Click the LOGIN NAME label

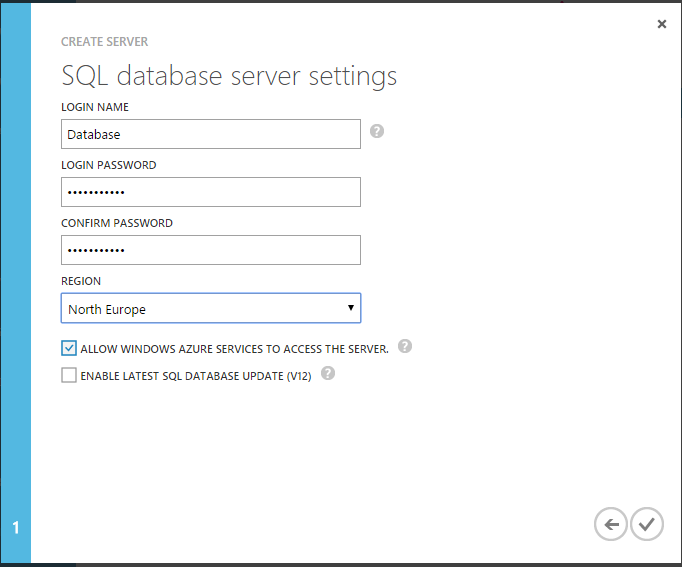[95, 107]
